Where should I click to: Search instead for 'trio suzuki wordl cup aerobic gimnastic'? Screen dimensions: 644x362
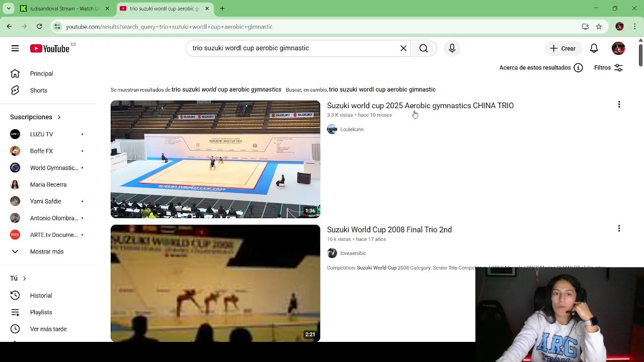382,89
